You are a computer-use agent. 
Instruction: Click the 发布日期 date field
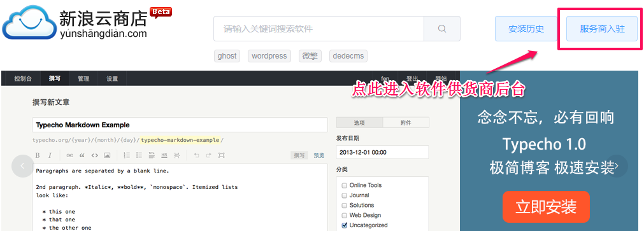coord(382,152)
